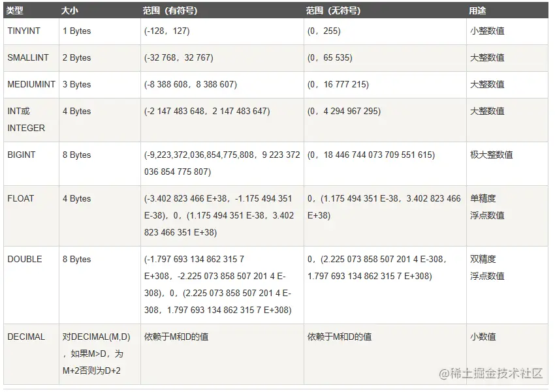The width and height of the screenshot is (555, 392).
Task: Select the BIGINT type cell
Action: pyautogui.click(x=31, y=164)
